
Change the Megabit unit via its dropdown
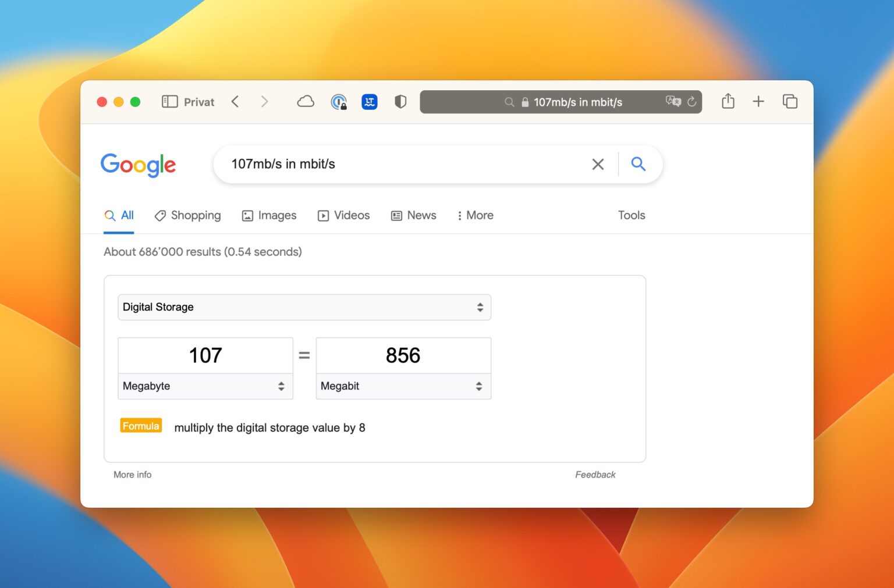(x=403, y=386)
